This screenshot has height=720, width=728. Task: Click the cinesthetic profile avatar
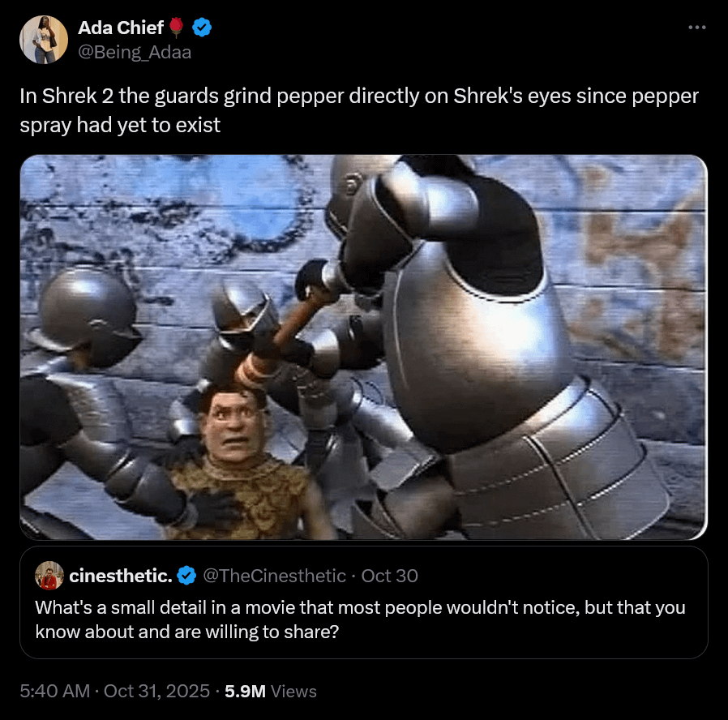[x=49, y=576]
